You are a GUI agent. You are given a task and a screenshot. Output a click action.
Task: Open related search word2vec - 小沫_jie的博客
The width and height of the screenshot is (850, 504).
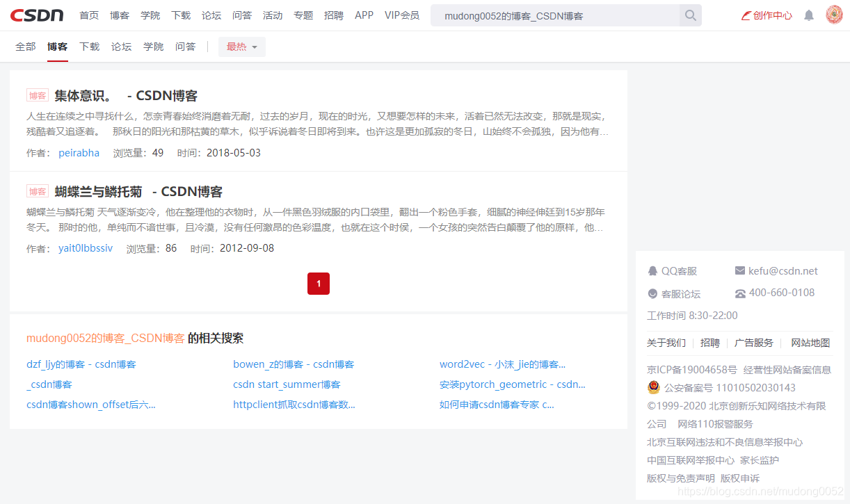point(503,364)
